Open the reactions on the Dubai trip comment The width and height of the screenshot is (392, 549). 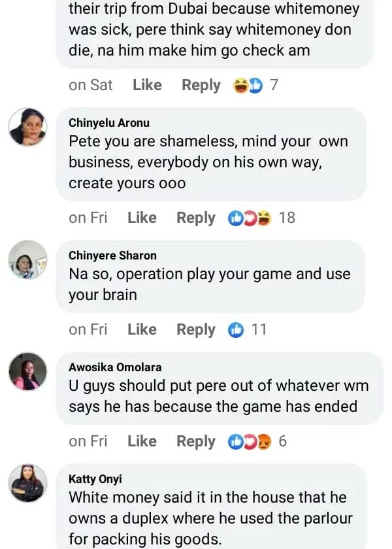(248, 86)
